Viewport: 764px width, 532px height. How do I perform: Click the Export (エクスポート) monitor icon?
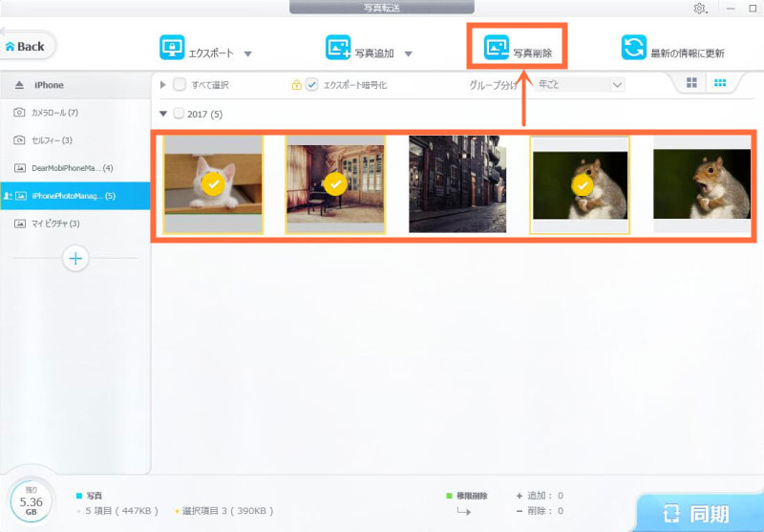[172, 49]
